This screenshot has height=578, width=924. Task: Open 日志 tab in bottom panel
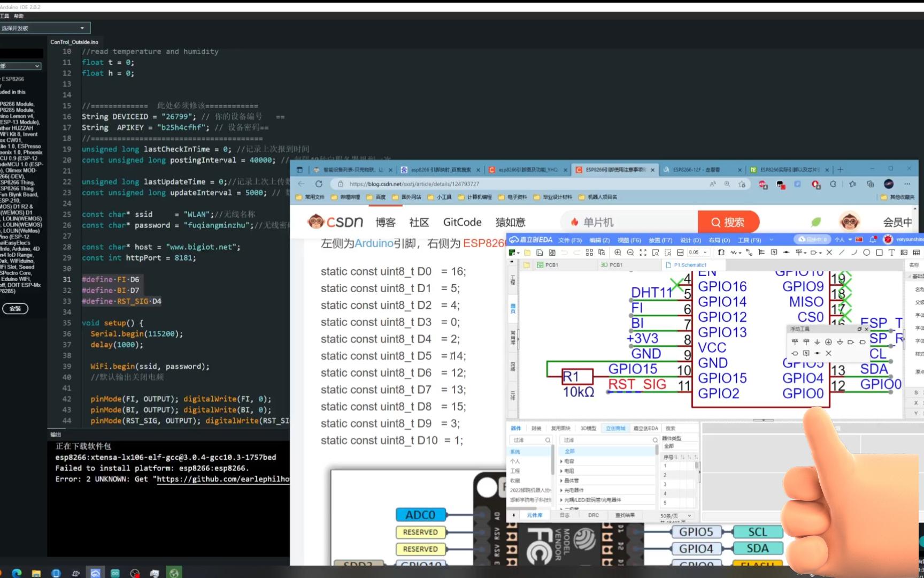(x=564, y=515)
